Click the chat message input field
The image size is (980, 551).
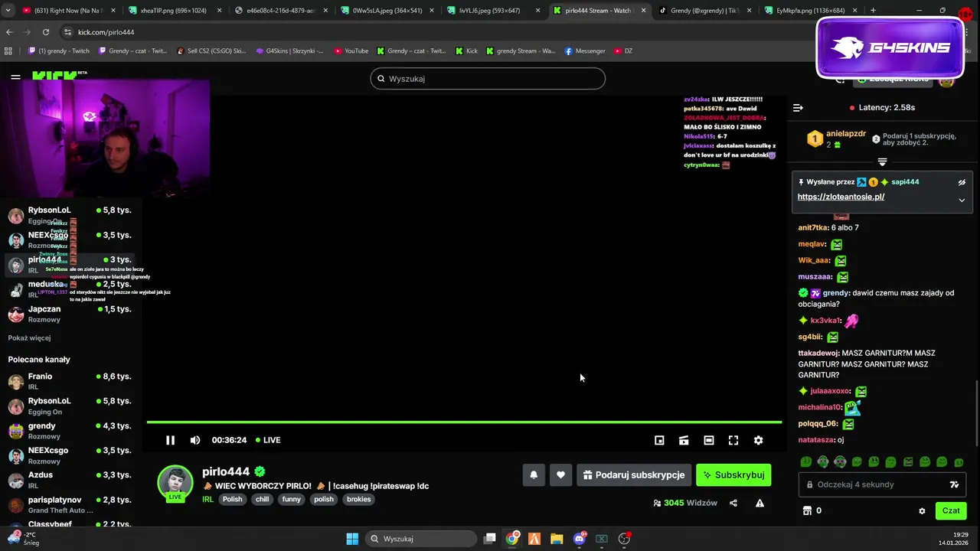882,484
